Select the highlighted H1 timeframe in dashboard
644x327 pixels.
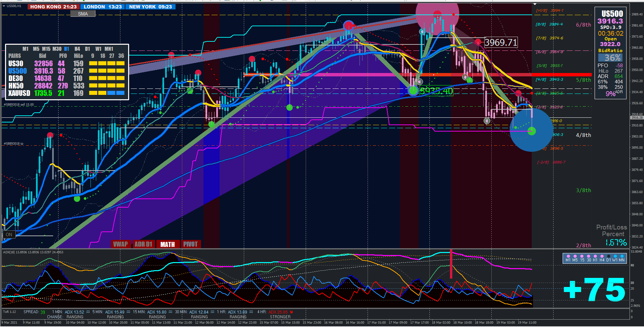tap(67, 49)
